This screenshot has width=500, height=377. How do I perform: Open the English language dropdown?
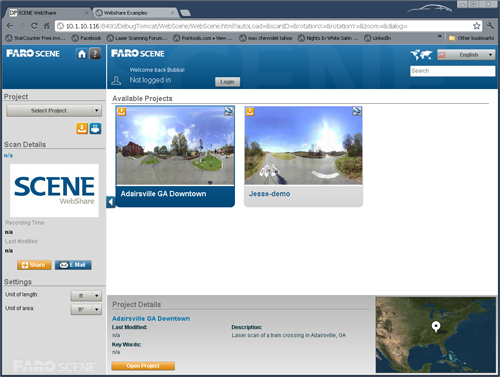(466, 55)
